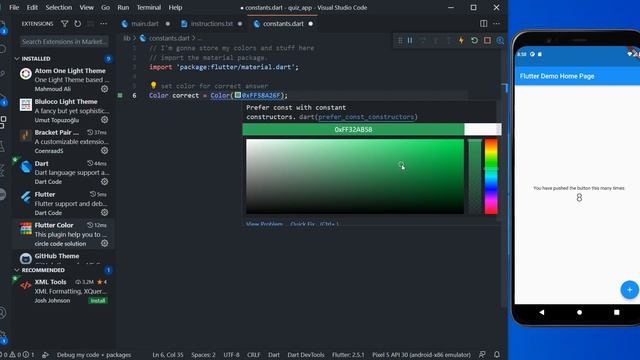Image resolution: width=640 pixels, height=360 pixels.
Task: Switch to the main.dart tab
Action: (145, 24)
